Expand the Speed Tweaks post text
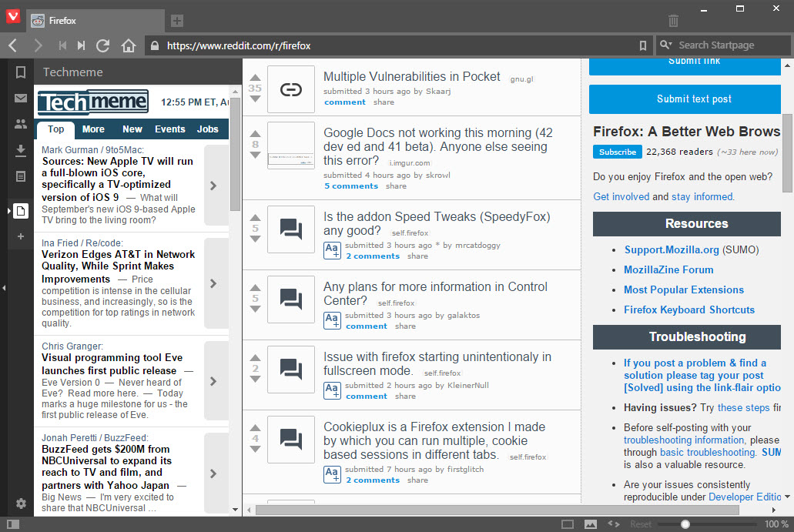Image resolution: width=794 pixels, height=532 pixels. click(332, 250)
